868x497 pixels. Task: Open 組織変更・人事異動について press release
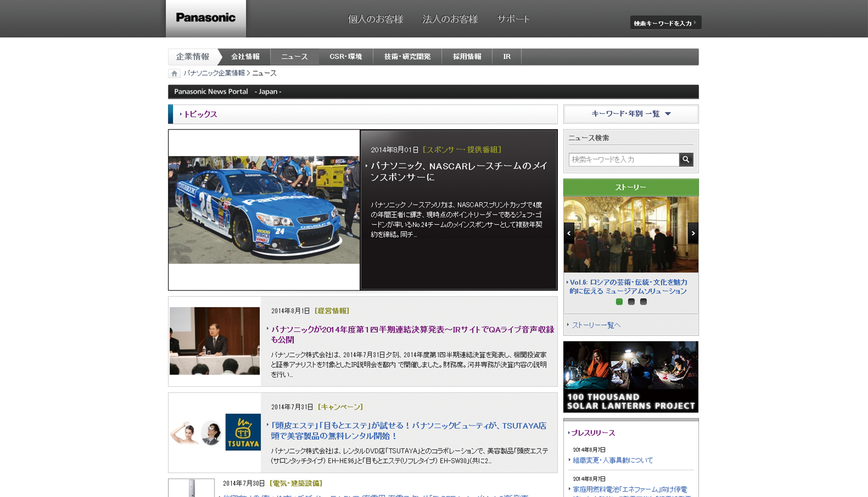point(613,460)
